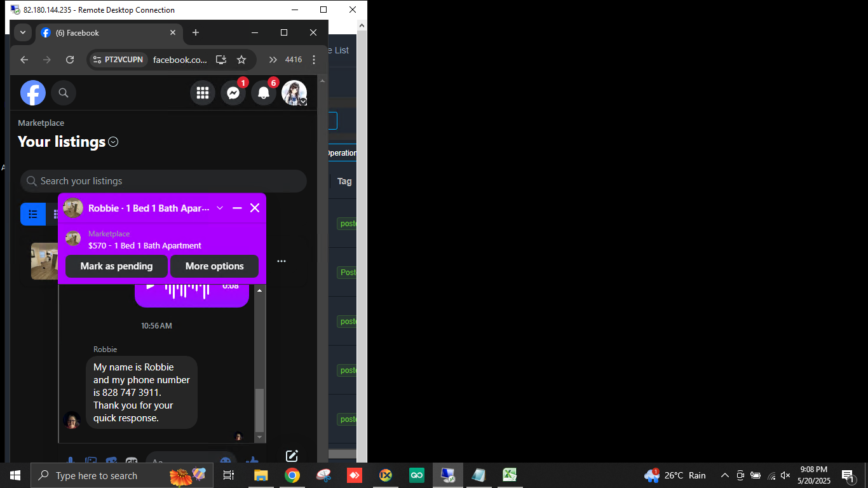Viewport: 868px width, 488px height.
Task: Click the apartment listing thumbnail
Action: 44,261
